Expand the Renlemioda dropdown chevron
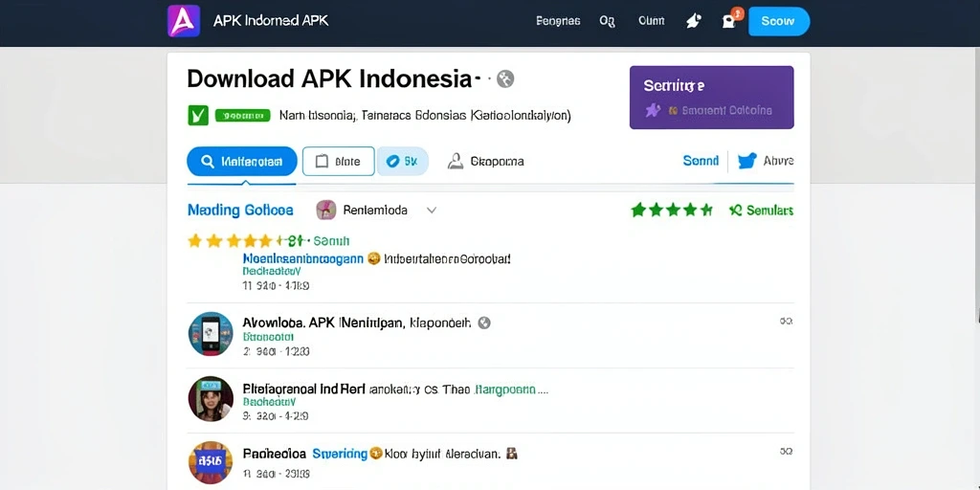980x490 pixels. tap(432, 211)
